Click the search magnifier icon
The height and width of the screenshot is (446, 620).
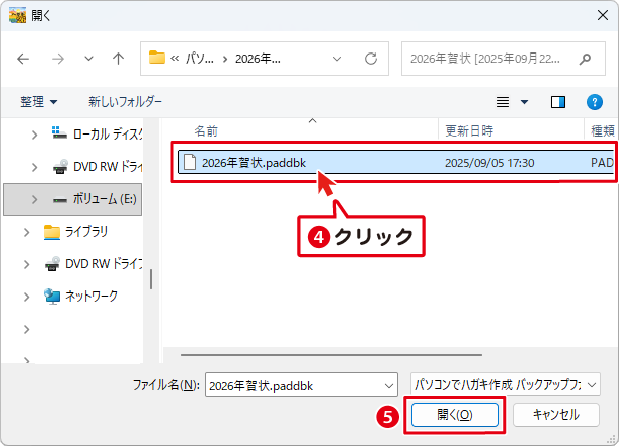[x=586, y=58]
